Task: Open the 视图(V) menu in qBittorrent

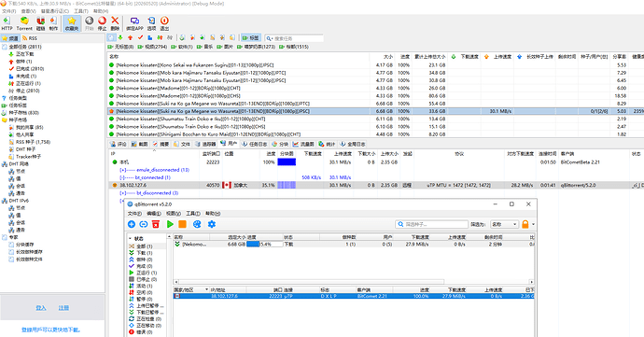Action: pyautogui.click(x=174, y=213)
